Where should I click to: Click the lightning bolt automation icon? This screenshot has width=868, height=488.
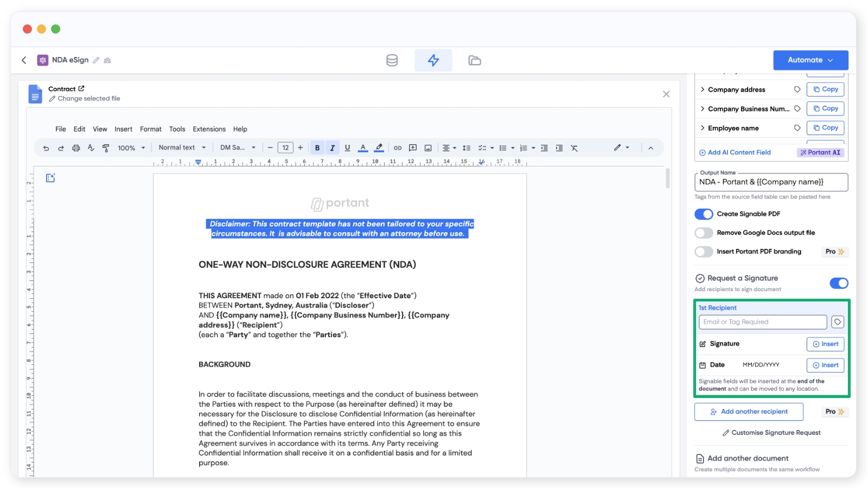click(433, 60)
